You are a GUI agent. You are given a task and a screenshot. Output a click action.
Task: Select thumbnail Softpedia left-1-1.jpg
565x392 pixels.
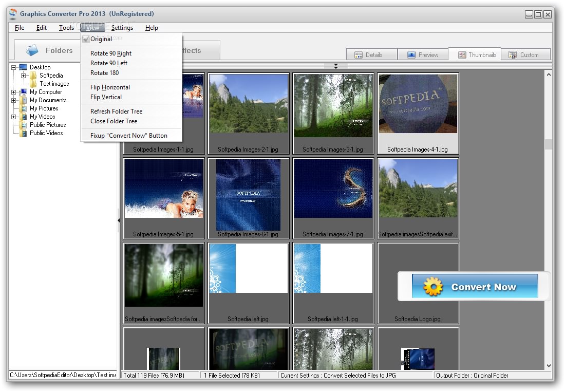click(x=333, y=283)
